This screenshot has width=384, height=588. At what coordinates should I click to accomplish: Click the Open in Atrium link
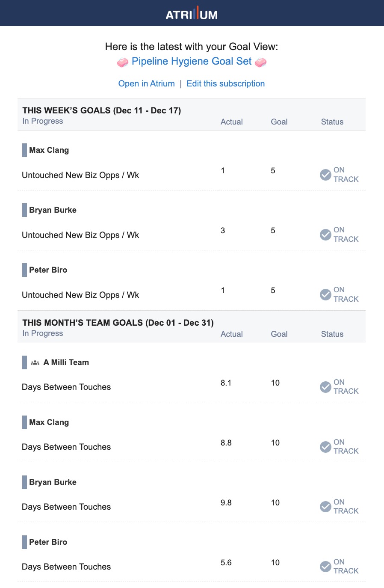click(147, 83)
